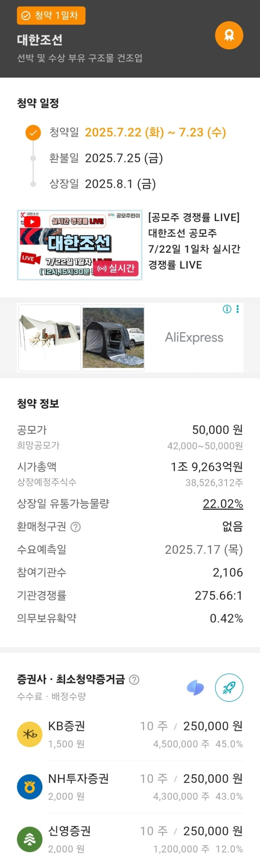Tap the black car tent ad image
The image size is (260, 868).
pyautogui.click(x=113, y=338)
